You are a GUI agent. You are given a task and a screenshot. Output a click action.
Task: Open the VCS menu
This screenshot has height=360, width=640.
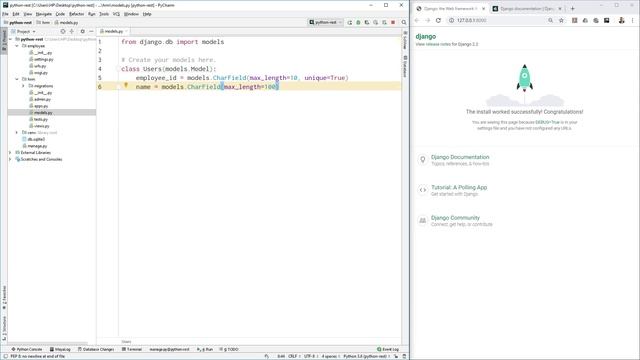point(116,14)
